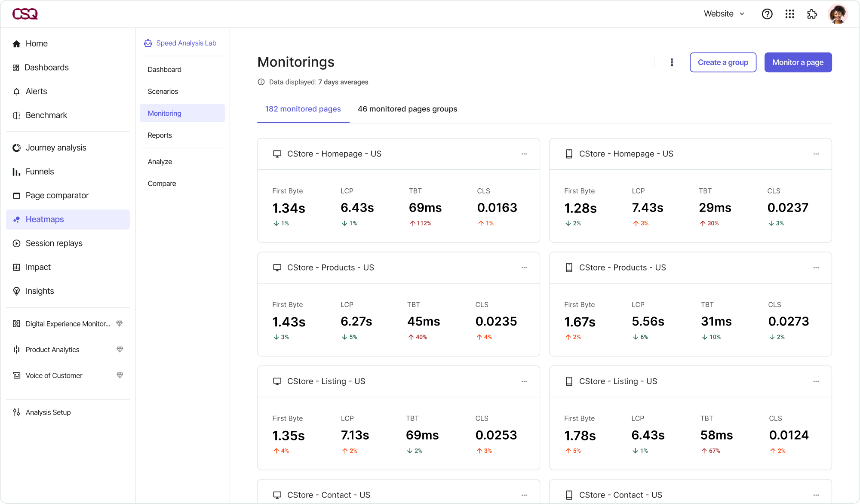Open options for CStore - Homepage - US card
The image size is (860, 504).
pos(524,154)
